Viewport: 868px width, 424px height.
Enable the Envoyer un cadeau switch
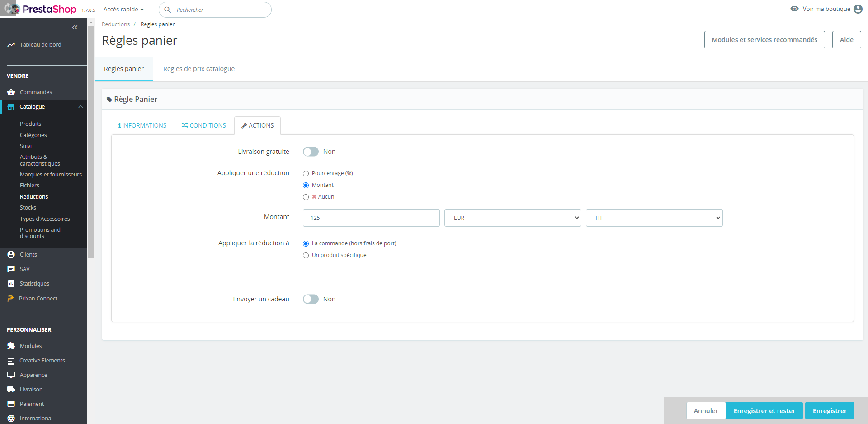pos(311,299)
